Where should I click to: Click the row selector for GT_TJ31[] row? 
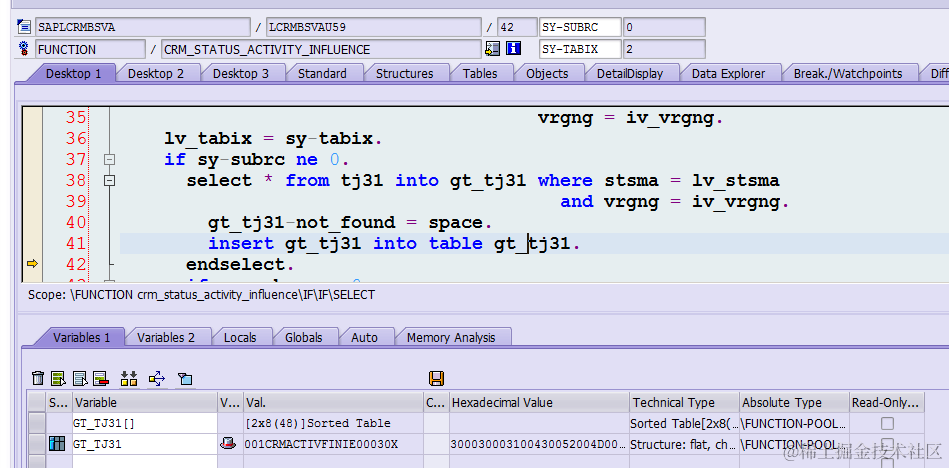pos(38,423)
